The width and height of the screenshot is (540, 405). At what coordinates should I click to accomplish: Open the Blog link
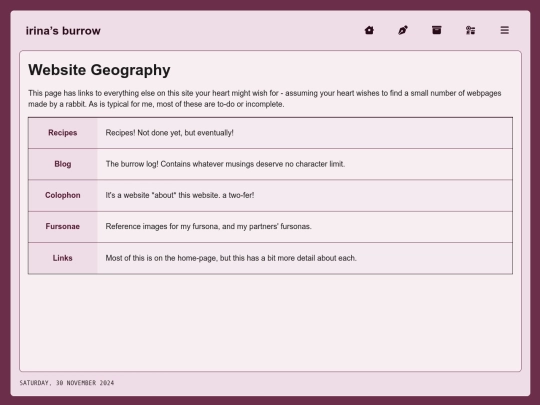click(x=63, y=164)
